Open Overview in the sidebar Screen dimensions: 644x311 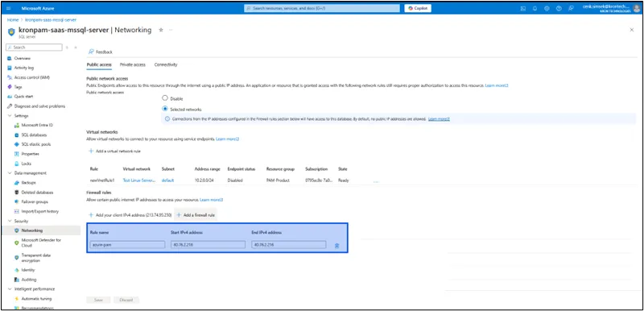tap(23, 58)
